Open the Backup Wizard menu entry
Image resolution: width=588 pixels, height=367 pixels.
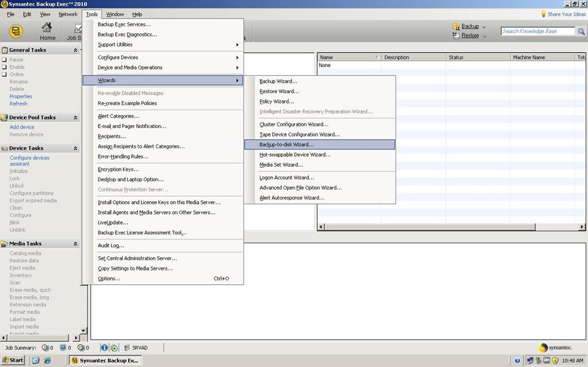click(320, 81)
